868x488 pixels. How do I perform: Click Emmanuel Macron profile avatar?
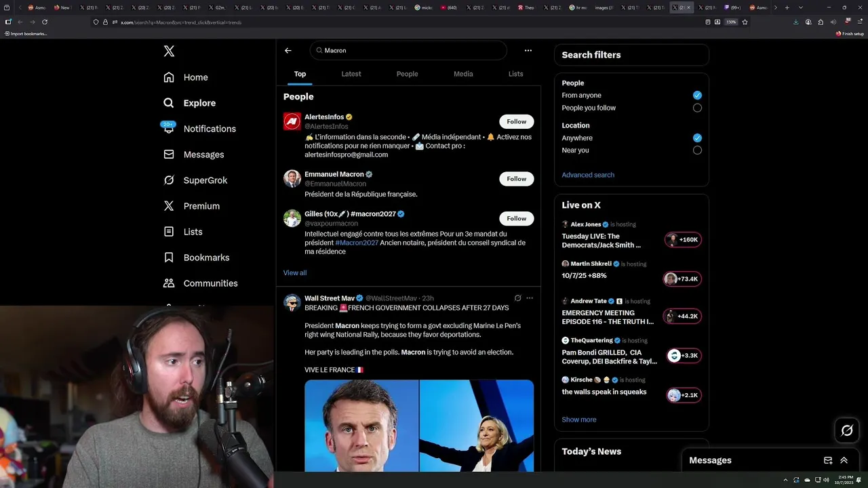click(292, 178)
